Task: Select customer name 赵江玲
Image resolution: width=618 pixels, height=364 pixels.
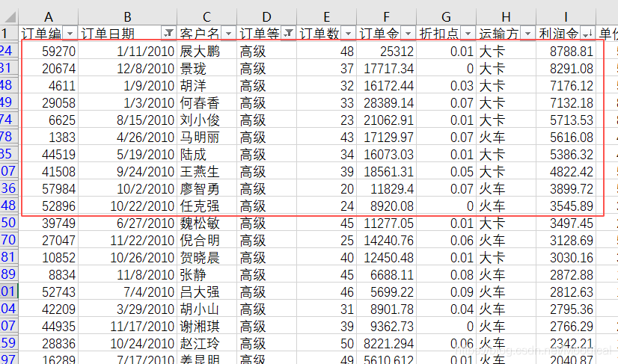Action: [200, 344]
